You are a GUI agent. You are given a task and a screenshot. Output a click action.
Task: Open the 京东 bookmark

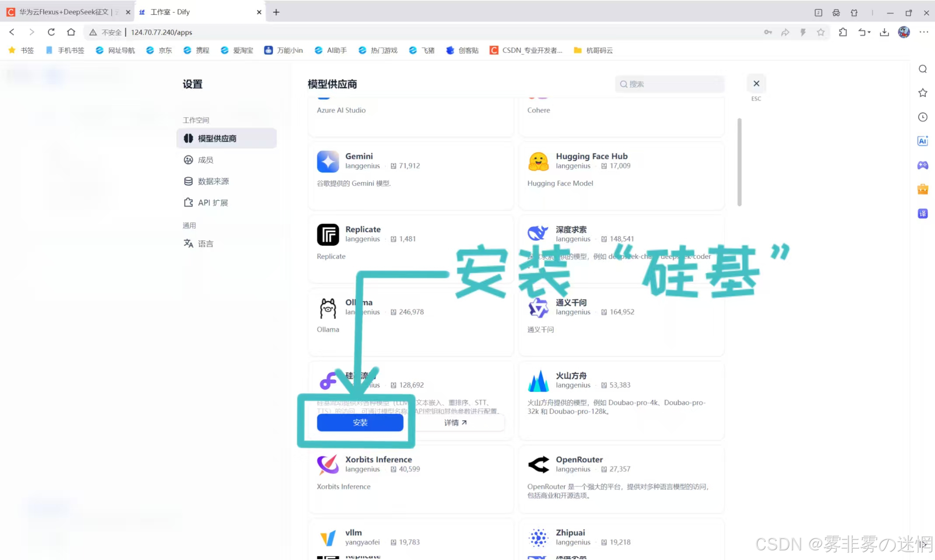coord(159,50)
